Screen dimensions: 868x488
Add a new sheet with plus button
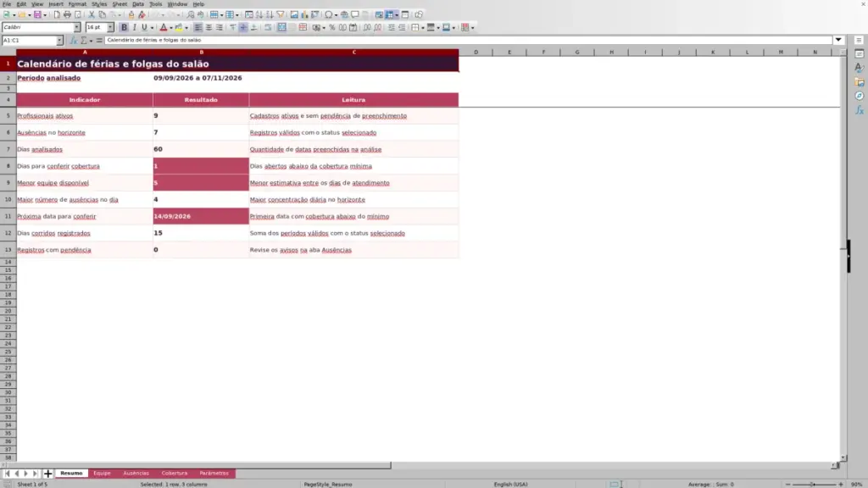point(47,474)
